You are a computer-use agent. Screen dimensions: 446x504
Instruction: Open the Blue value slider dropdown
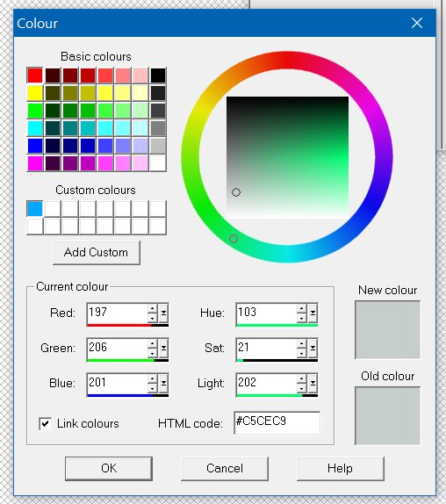coord(163,383)
